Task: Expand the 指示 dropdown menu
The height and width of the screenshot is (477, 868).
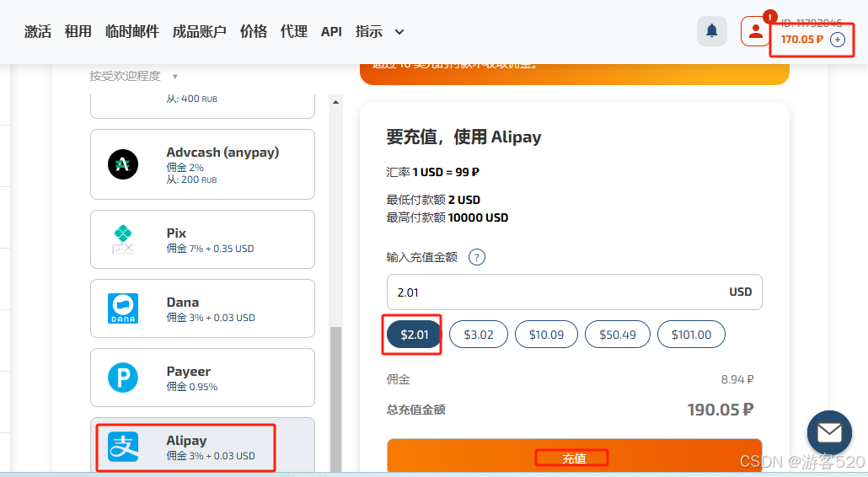Action: [379, 31]
